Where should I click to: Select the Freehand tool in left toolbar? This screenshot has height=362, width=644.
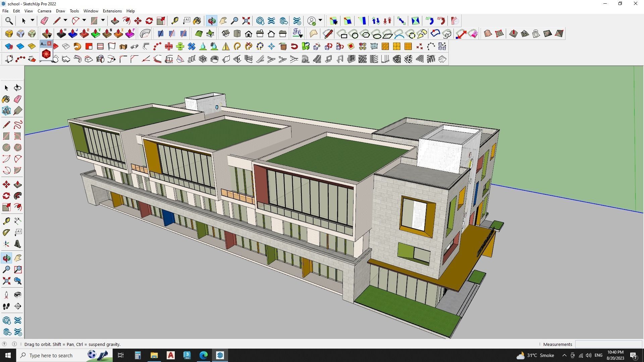[18, 125]
